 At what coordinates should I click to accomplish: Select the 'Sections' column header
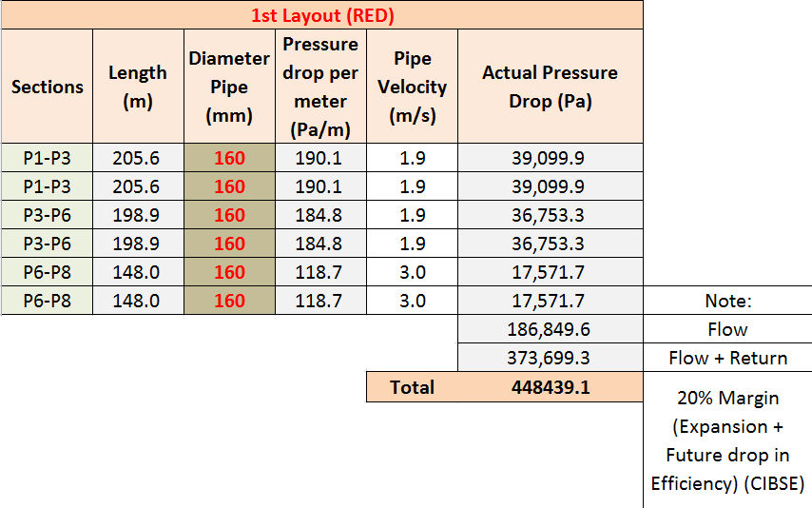coord(47,87)
